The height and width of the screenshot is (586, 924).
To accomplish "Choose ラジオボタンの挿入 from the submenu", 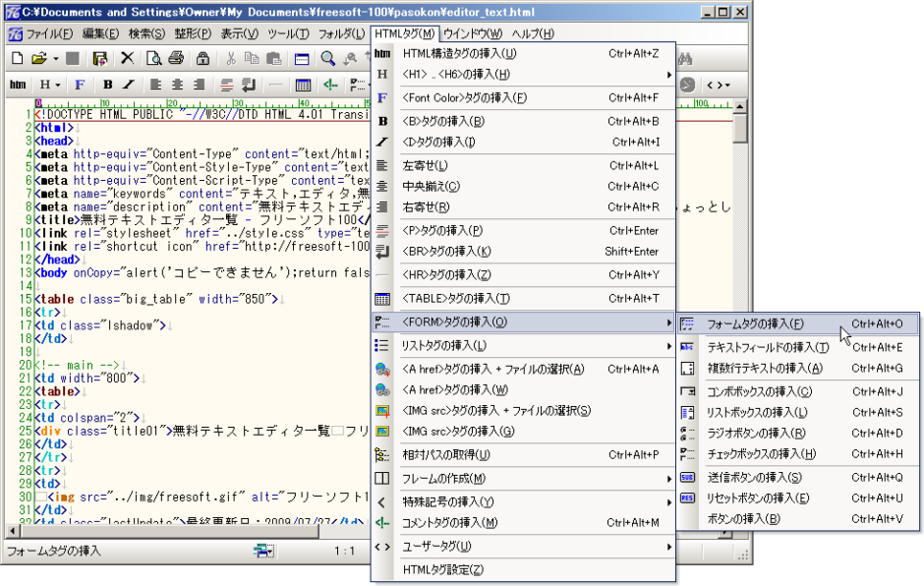I will click(757, 434).
